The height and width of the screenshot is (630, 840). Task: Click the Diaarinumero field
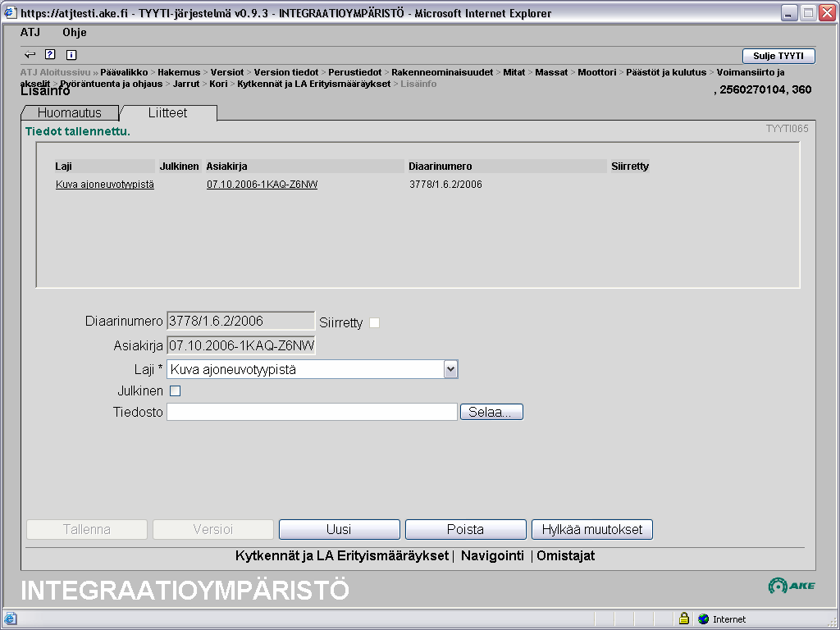(x=240, y=321)
